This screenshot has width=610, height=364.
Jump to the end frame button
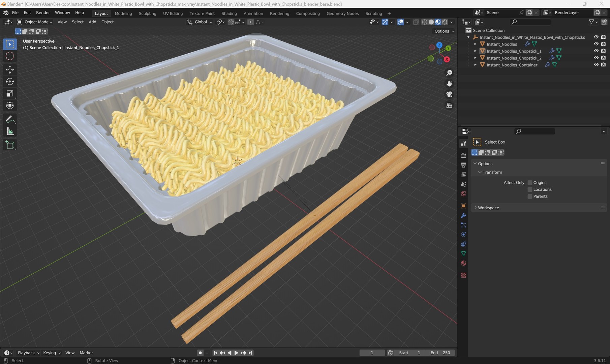click(x=250, y=353)
